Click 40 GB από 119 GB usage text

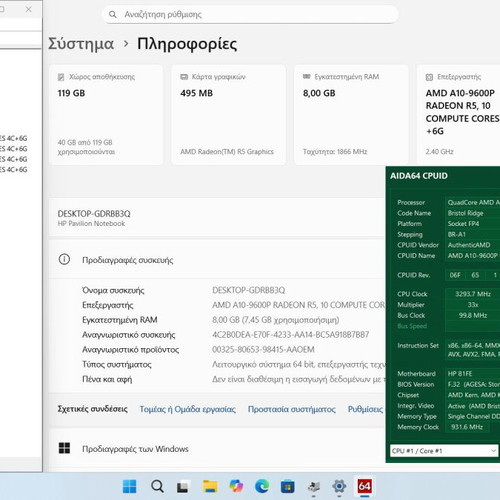coord(86,147)
